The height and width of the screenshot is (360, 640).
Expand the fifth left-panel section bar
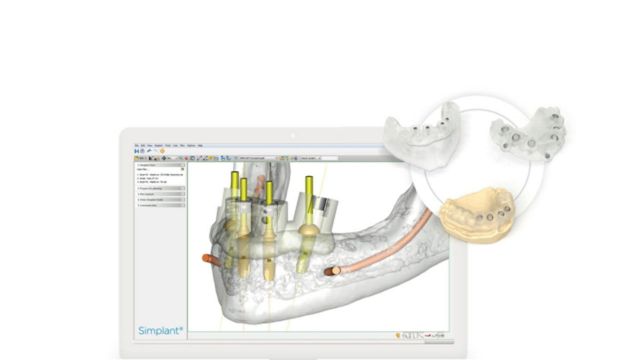(x=161, y=205)
